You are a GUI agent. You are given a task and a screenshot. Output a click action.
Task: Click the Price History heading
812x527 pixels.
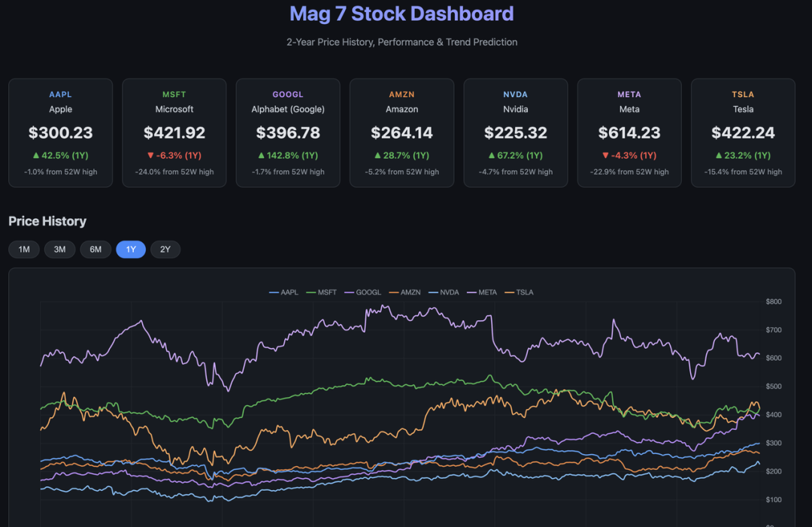point(47,222)
